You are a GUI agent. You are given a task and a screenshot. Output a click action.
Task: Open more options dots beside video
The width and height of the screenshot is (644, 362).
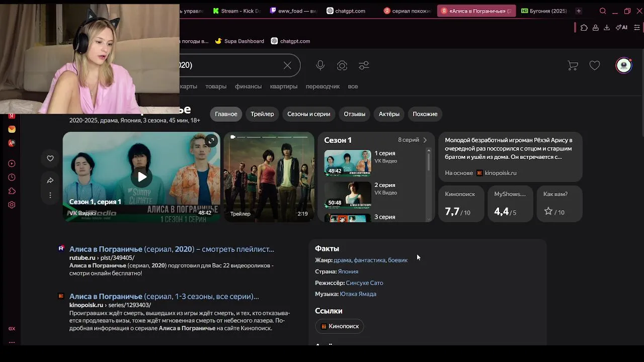pyautogui.click(x=50, y=195)
